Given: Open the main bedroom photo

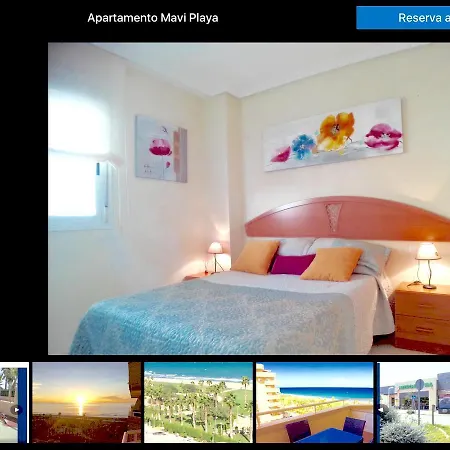Looking at the screenshot, I should tap(249, 198).
